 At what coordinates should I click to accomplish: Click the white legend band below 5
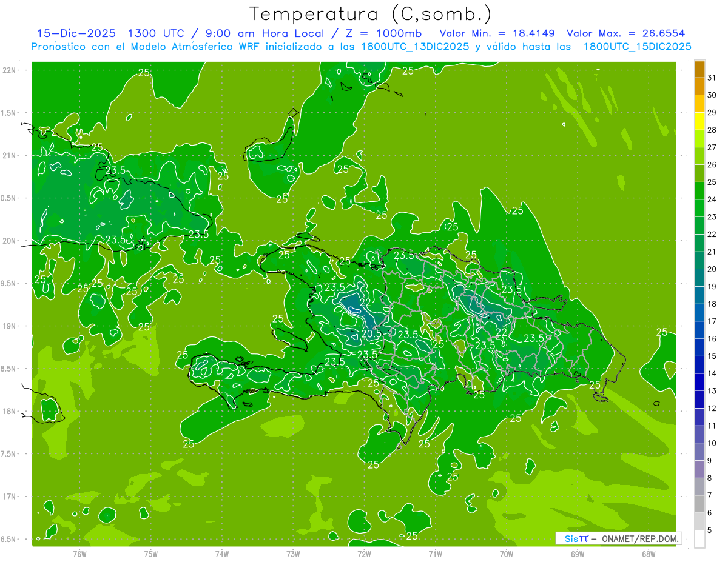pos(699,538)
